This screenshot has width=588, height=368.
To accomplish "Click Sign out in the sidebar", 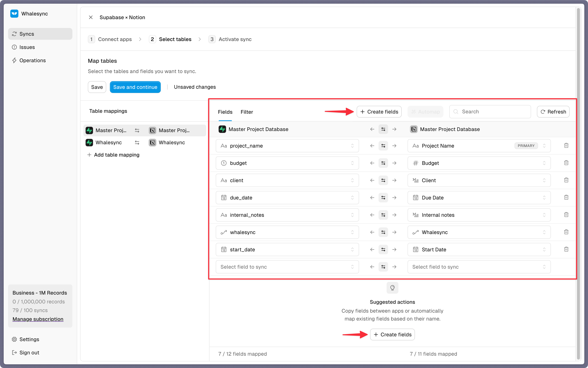I will click(40, 352).
